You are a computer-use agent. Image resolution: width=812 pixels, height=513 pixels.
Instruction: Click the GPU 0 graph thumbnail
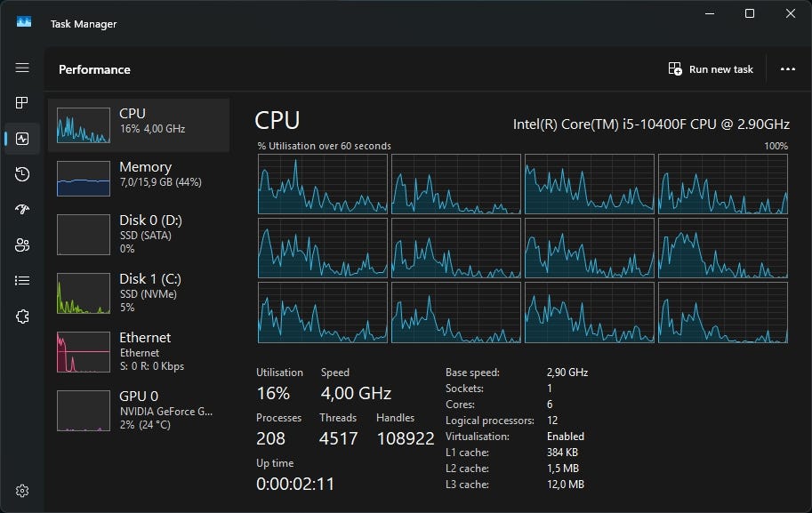tap(84, 411)
